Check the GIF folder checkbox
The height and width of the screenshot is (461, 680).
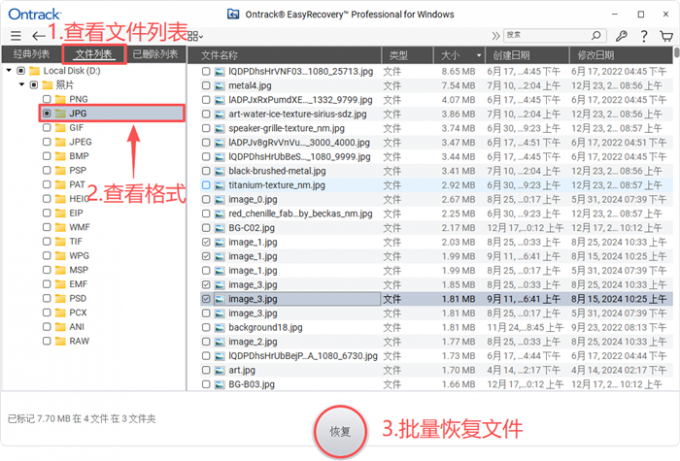[47, 128]
